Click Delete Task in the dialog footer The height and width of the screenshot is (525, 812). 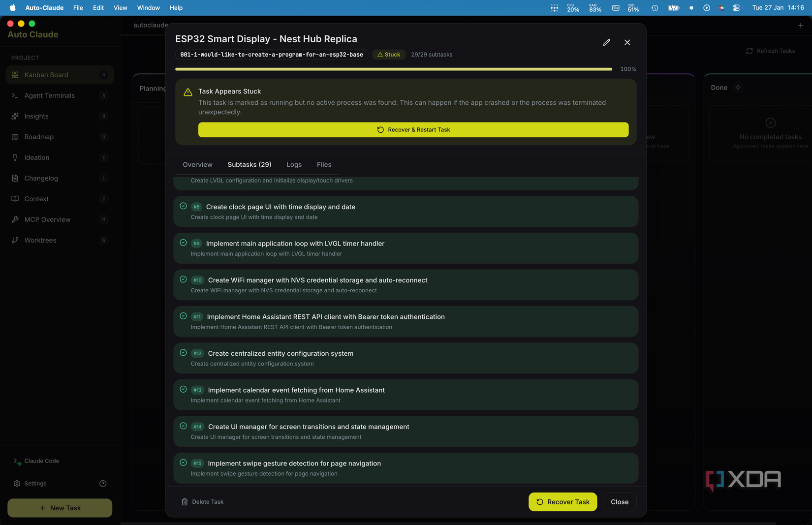pos(202,502)
